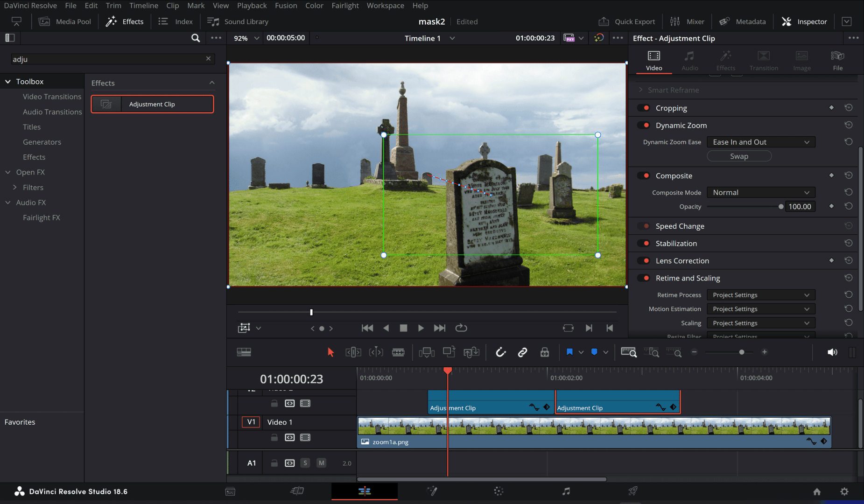Open the Fairlight menu
Image resolution: width=864 pixels, height=504 pixels.
[x=345, y=6]
